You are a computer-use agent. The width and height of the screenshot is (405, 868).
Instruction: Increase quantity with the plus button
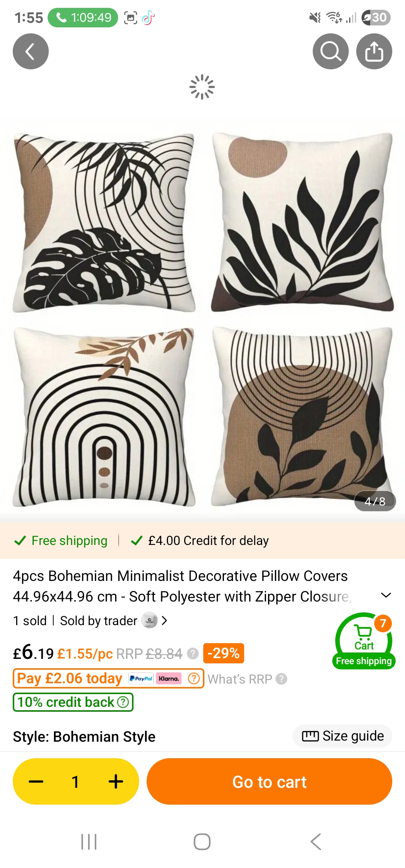pos(116,781)
